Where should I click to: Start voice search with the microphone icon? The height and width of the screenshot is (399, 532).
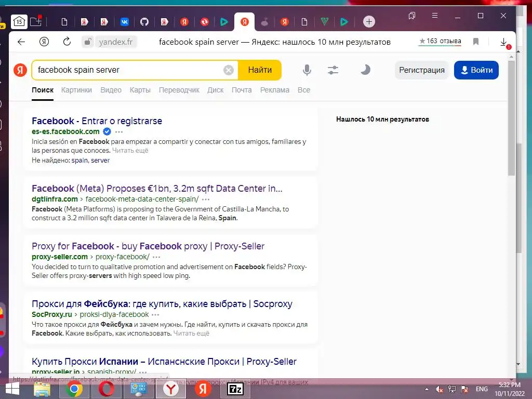point(307,70)
